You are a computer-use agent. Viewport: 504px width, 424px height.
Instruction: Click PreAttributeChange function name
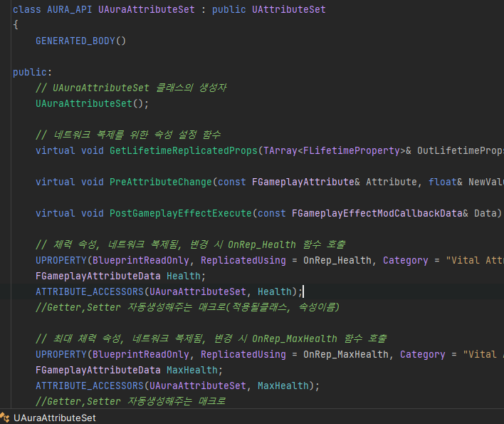pyautogui.click(x=161, y=182)
